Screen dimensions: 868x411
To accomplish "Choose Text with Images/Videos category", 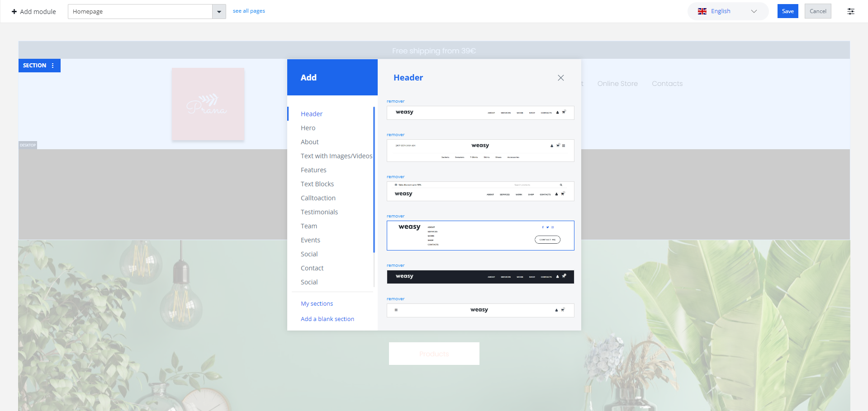I will (x=337, y=156).
